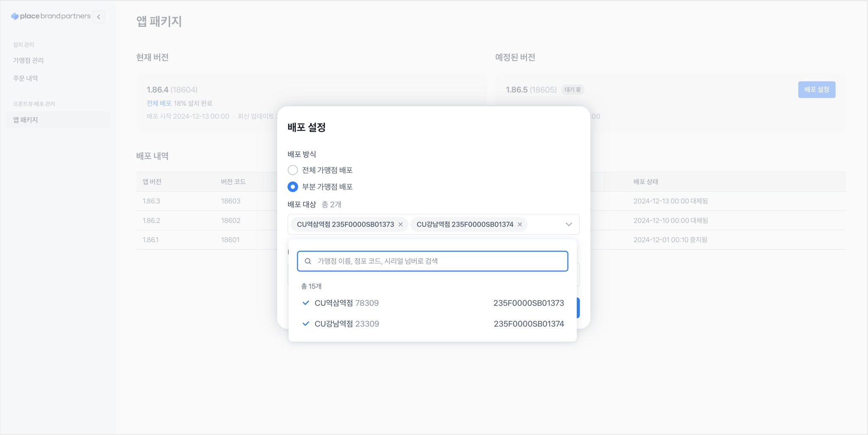Image resolution: width=868 pixels, height=435 pixels.
Task: Click the 배포 상태 column header
Action: click(x=645, y=181)
